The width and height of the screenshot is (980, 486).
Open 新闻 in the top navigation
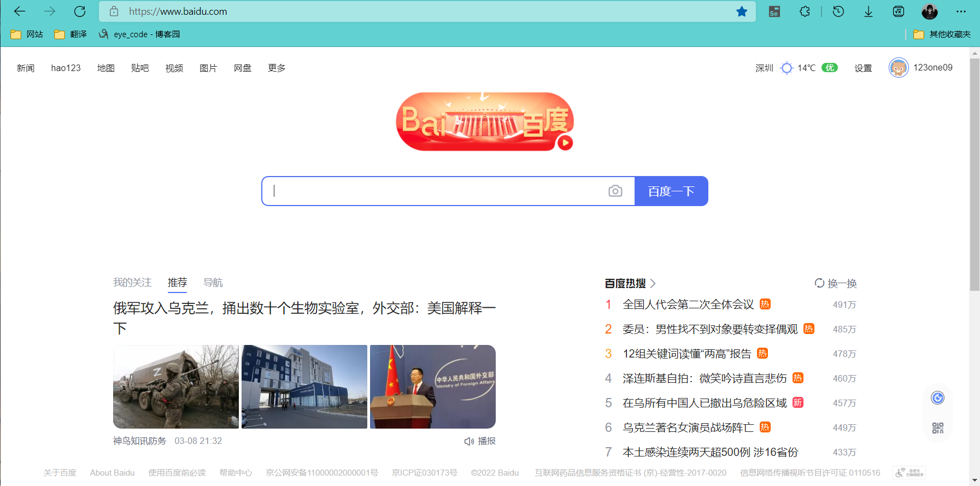coord(26,68)
